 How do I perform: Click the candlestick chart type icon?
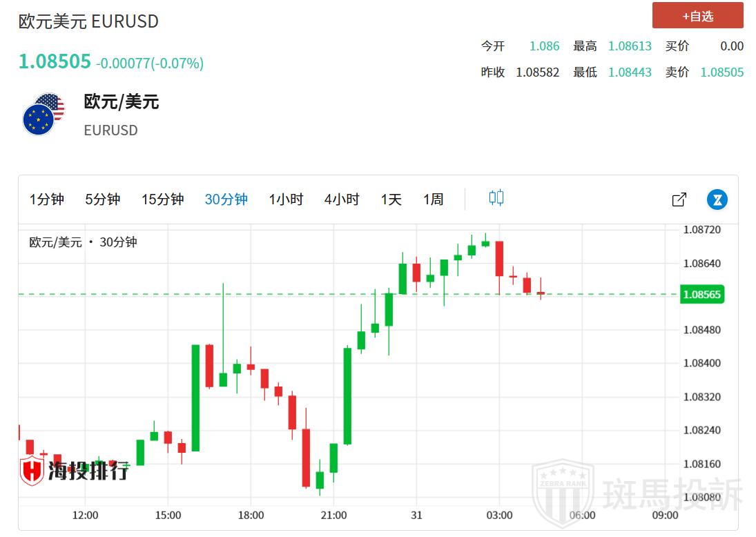(x=496, y=198)
